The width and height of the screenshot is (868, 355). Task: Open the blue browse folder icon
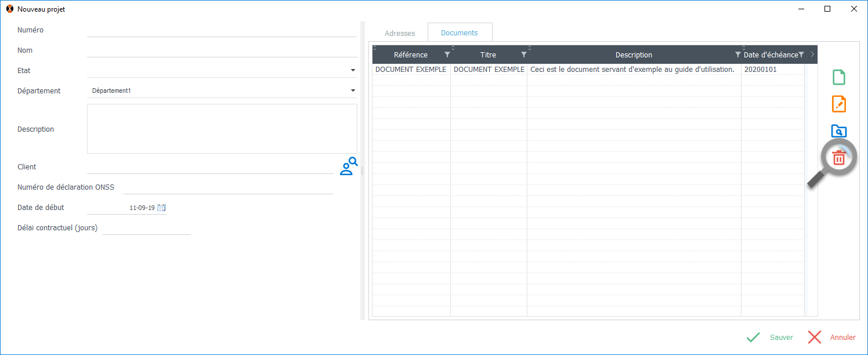[x=839, y=131]
